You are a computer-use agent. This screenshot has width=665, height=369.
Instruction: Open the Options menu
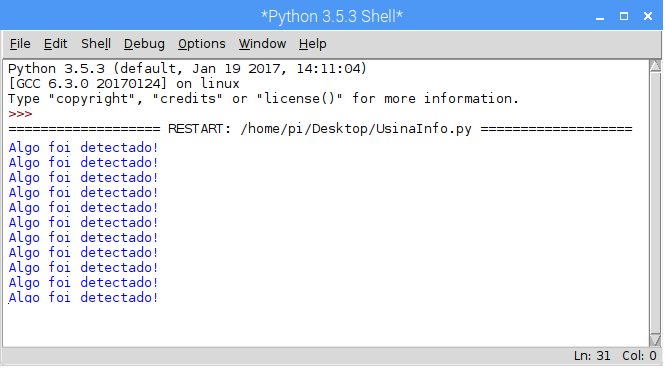[x=201, y=44]
